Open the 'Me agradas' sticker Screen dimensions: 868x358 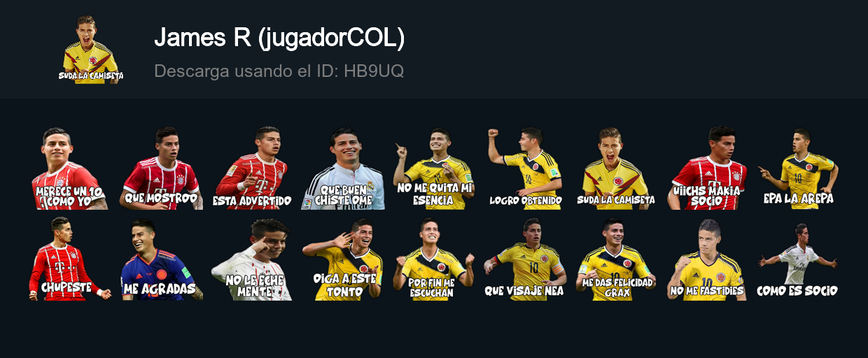click(x=161, y=259)
